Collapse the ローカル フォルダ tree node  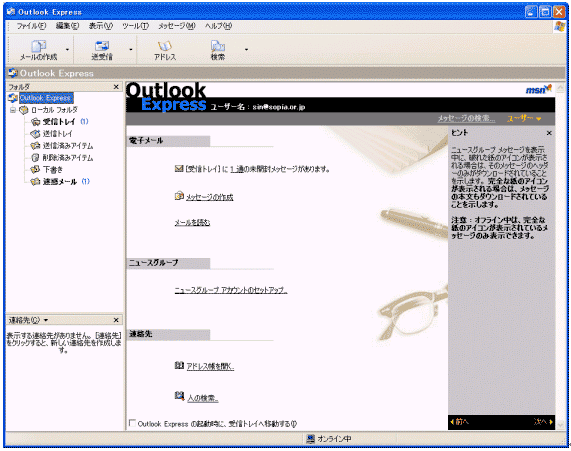13,110
